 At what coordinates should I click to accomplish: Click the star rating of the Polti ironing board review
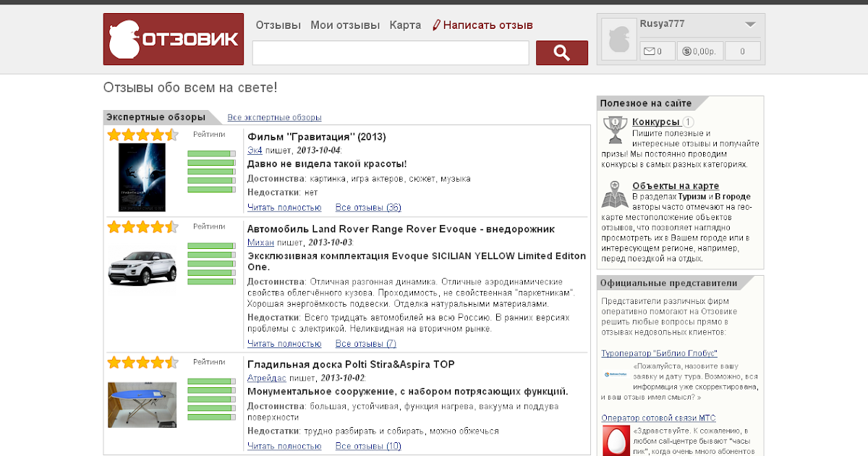pos(142,362)
